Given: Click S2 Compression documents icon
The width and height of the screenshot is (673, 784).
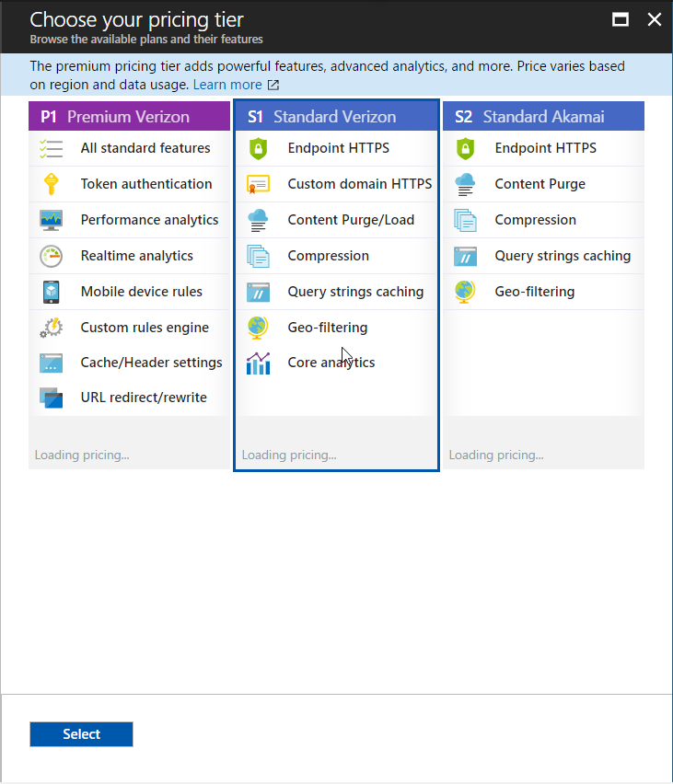Looking at the screenshot, I should tap(465, 220).
